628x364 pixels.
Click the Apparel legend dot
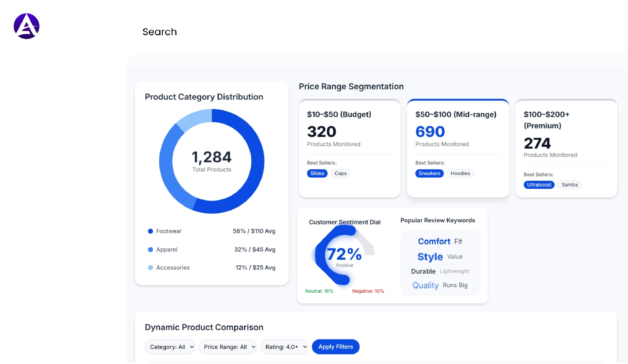coord(150,249)
